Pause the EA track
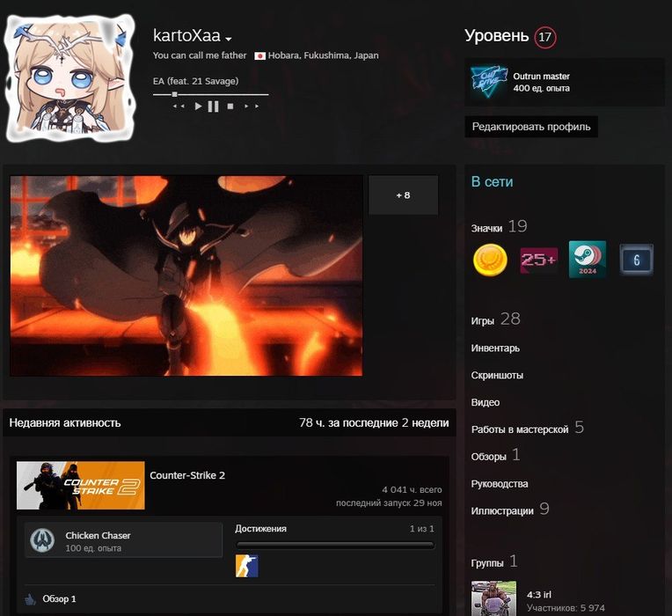Screen dimensions: 672x616 pyautogui.click(x=213, y=106)
